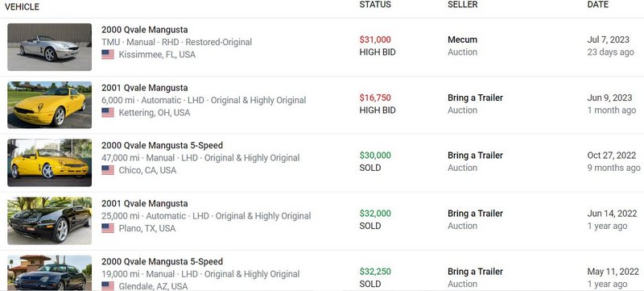
Task: Click the $30,000 sold price
Action: click(x=375, y=156)
